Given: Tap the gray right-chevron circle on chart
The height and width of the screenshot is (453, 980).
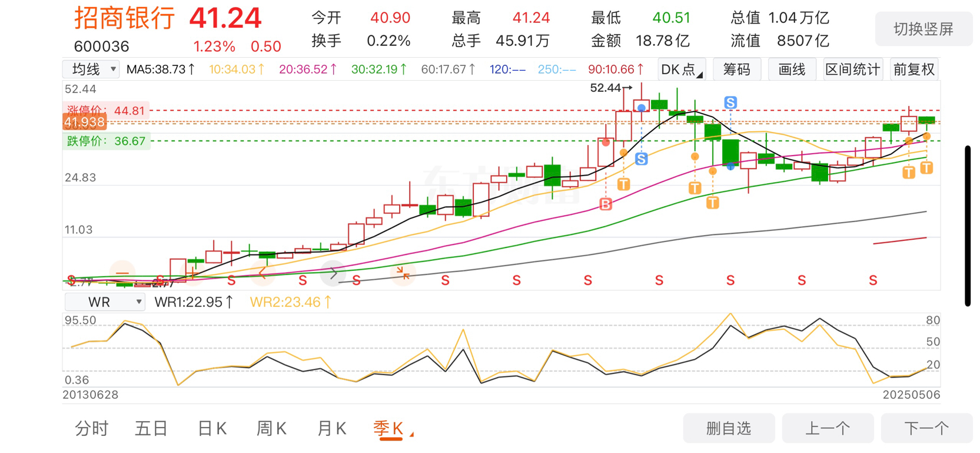Looking at the screenshot, I should click(x=333, y=273).
